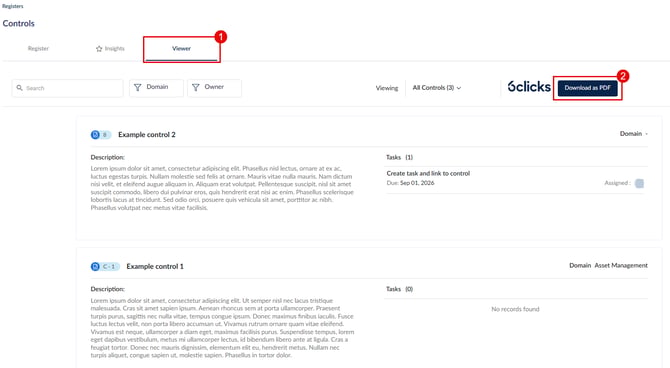This screenshot has height=368, width=670.
Task: Click the blue control icon beside Example control 2
Action: pos(95,135)
